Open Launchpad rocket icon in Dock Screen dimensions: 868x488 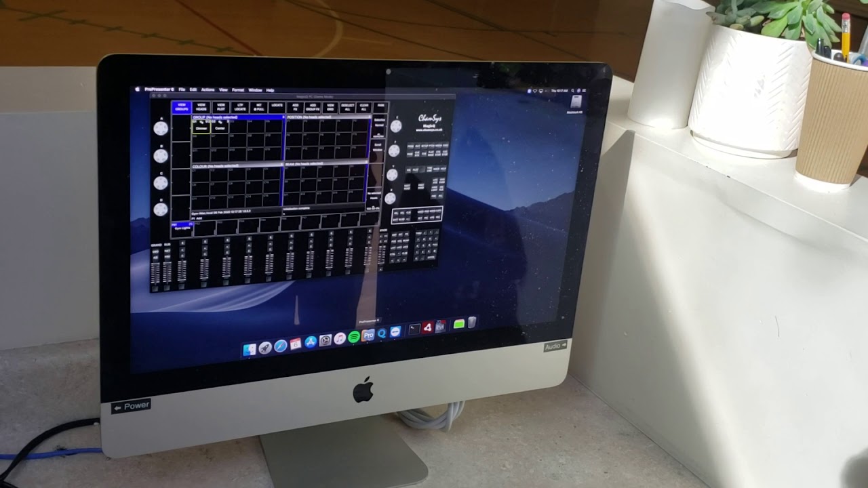click(x=265, y=348)
